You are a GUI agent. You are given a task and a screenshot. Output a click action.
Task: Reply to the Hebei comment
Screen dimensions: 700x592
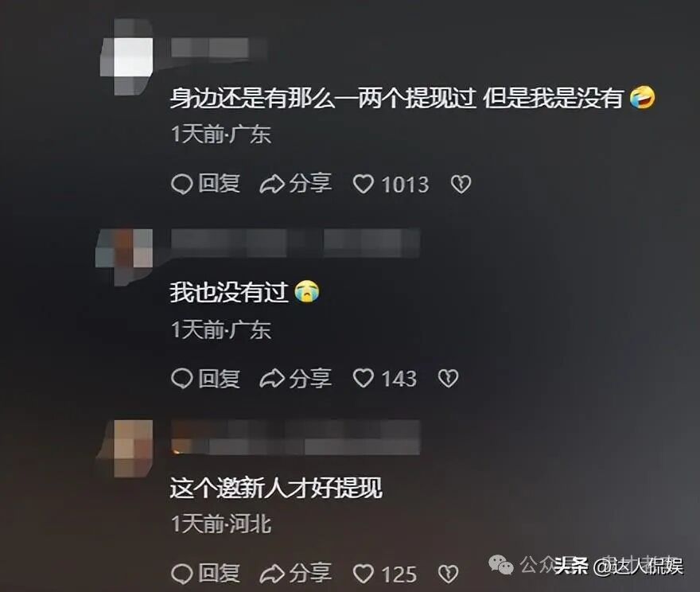pos(206,574)
